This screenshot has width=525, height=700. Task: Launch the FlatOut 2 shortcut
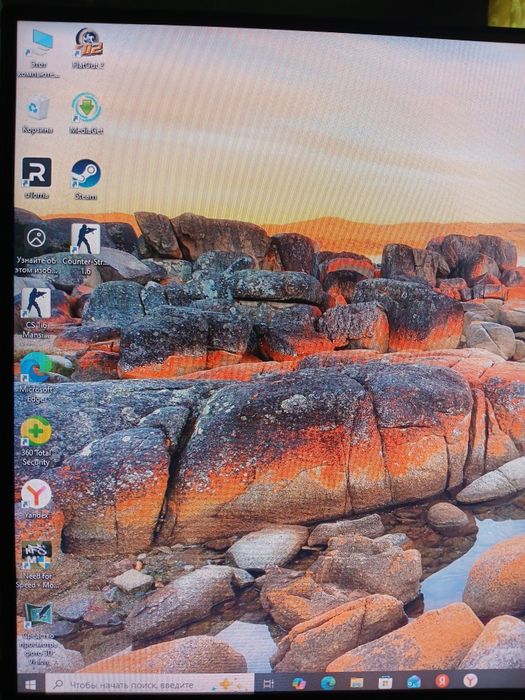pos(88,48)
